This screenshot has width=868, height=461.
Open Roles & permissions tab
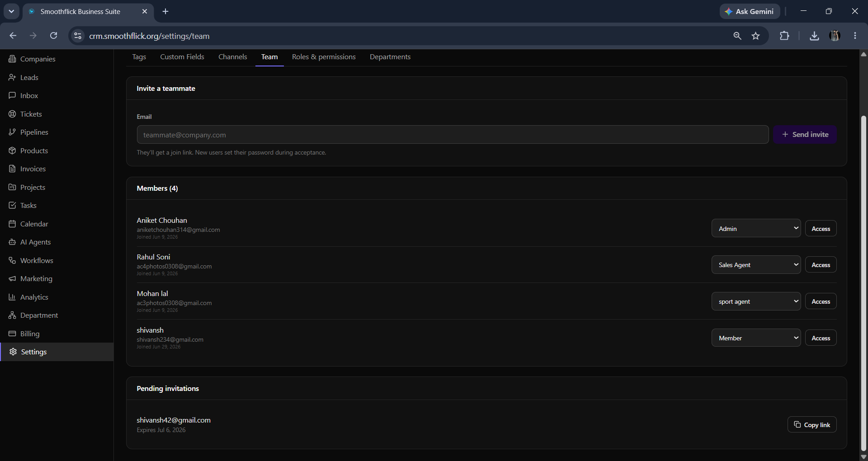324,57
